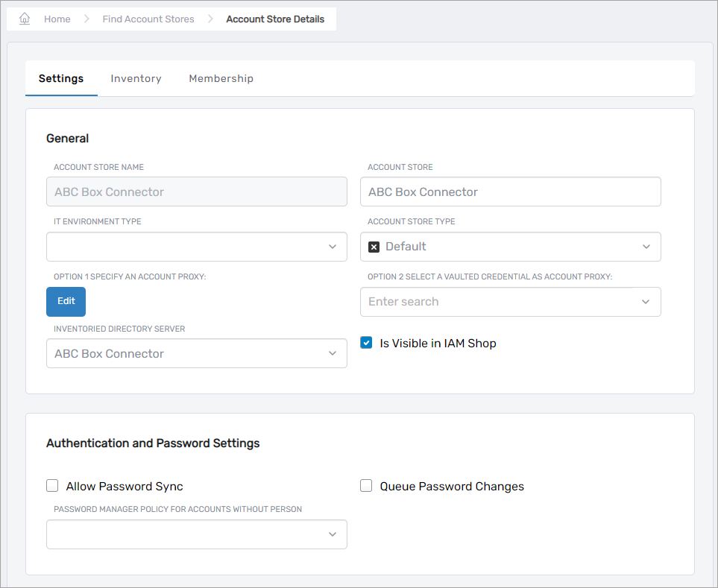Enable Allow Password Sync checkbox

point(52,486)
